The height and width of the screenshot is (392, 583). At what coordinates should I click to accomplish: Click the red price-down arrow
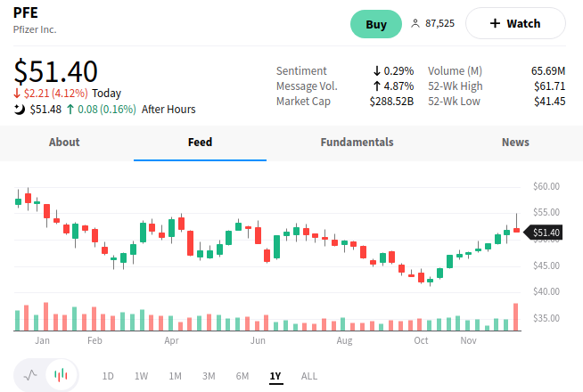tap(17, 94)
